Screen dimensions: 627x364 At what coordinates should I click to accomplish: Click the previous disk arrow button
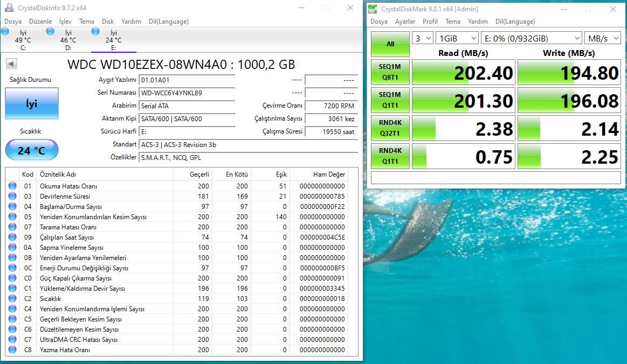coord(11,64)
